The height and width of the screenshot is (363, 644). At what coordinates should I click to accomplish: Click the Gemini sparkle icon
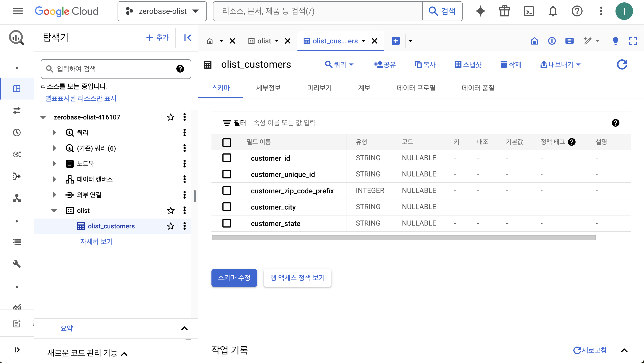coord(480,11)
